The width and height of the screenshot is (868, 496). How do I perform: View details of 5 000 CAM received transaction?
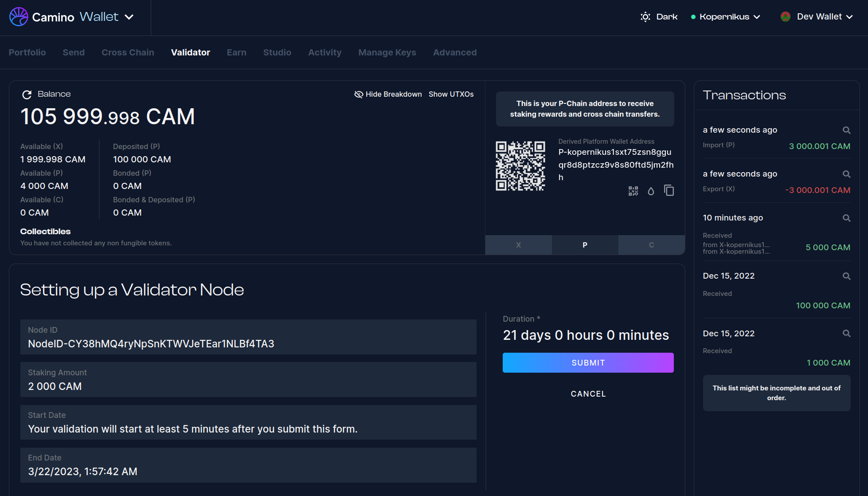pyautogui.click(x=846, y=218)
